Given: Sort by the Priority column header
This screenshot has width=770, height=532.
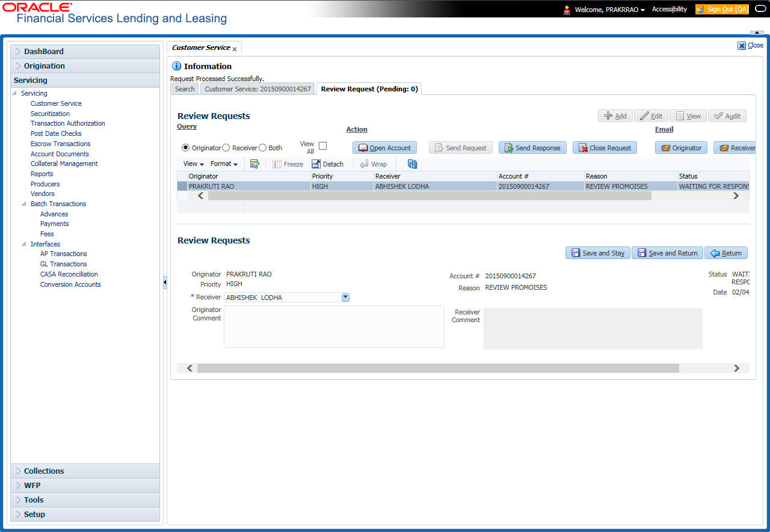Looking at the screenshot, I should coord(341,176).
